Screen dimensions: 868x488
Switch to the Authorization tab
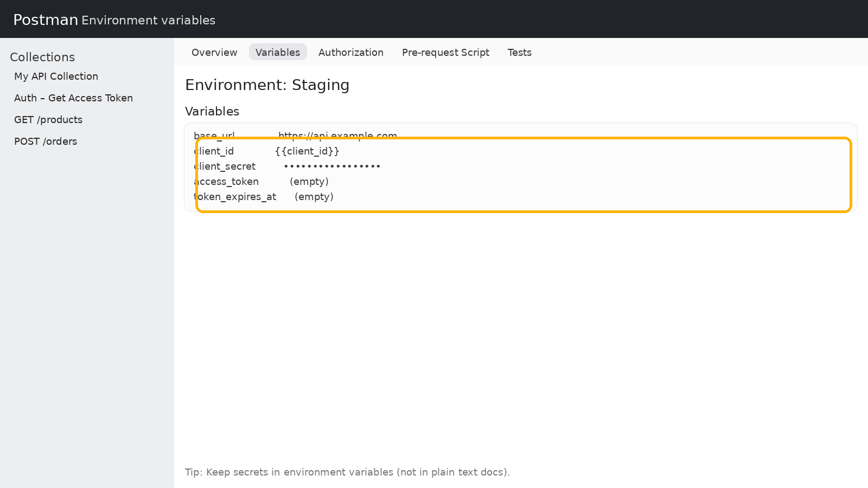pyautogui.click(x=351, y=53)
